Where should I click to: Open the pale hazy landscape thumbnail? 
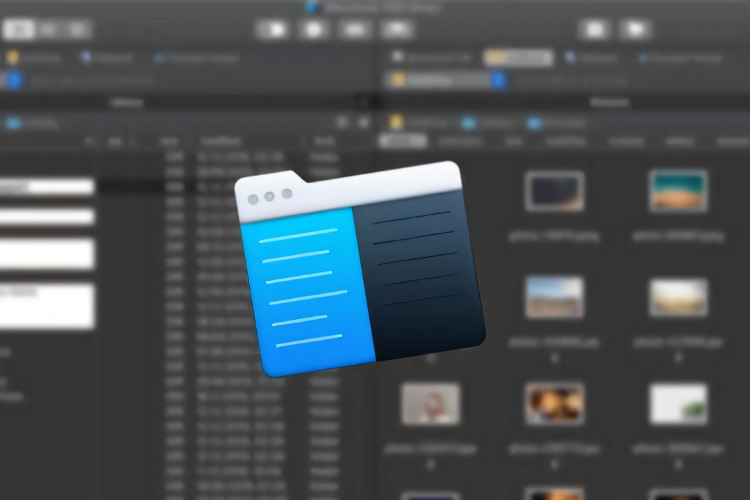(678, 298)
